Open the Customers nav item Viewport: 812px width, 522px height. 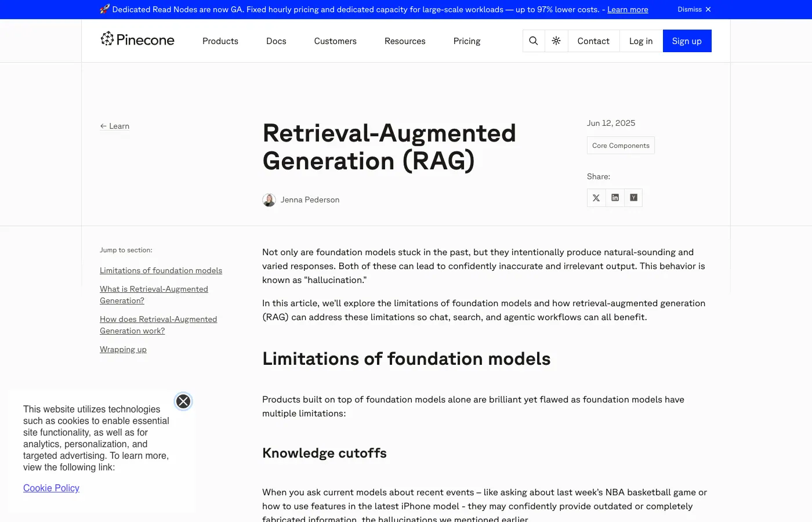(x=335, y=41)
